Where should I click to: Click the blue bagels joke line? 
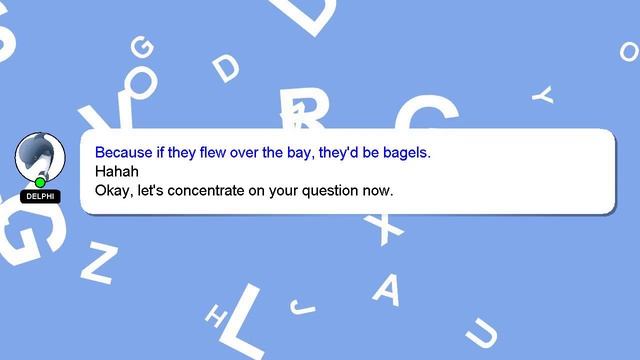pos(262,153)
